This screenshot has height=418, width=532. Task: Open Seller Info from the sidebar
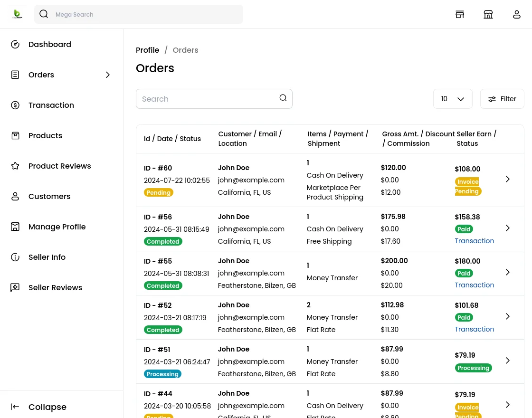(x=47, y=257)
